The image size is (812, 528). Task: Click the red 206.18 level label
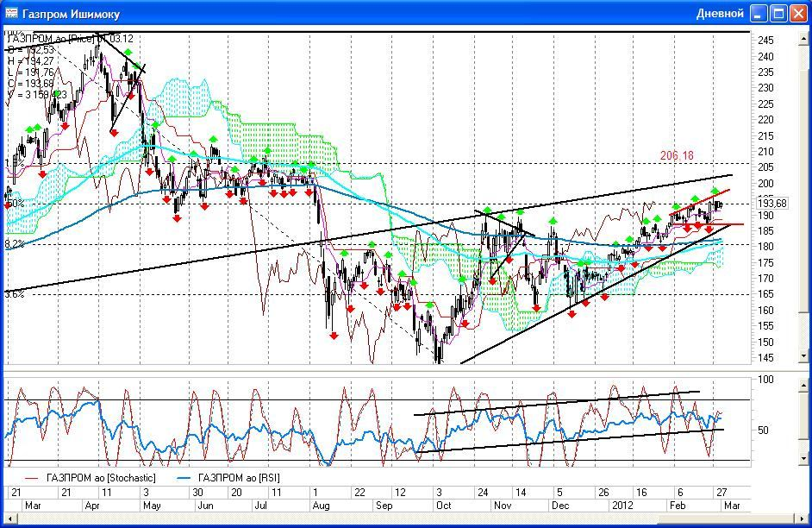tap(677, 155)
